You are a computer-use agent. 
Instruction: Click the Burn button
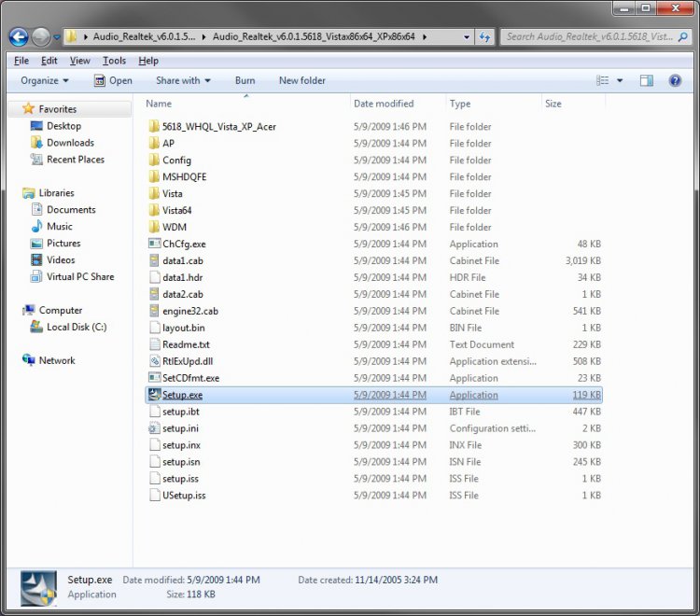245,81
